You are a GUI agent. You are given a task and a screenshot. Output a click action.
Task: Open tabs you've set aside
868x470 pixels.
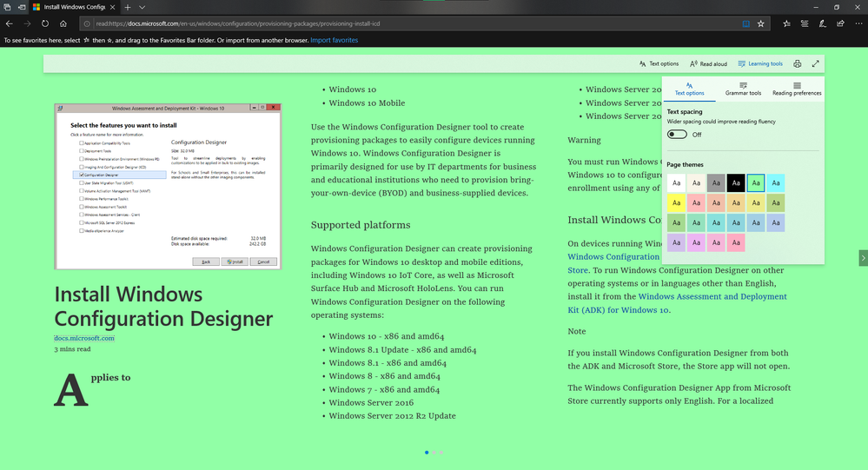[x=7, y=7]
